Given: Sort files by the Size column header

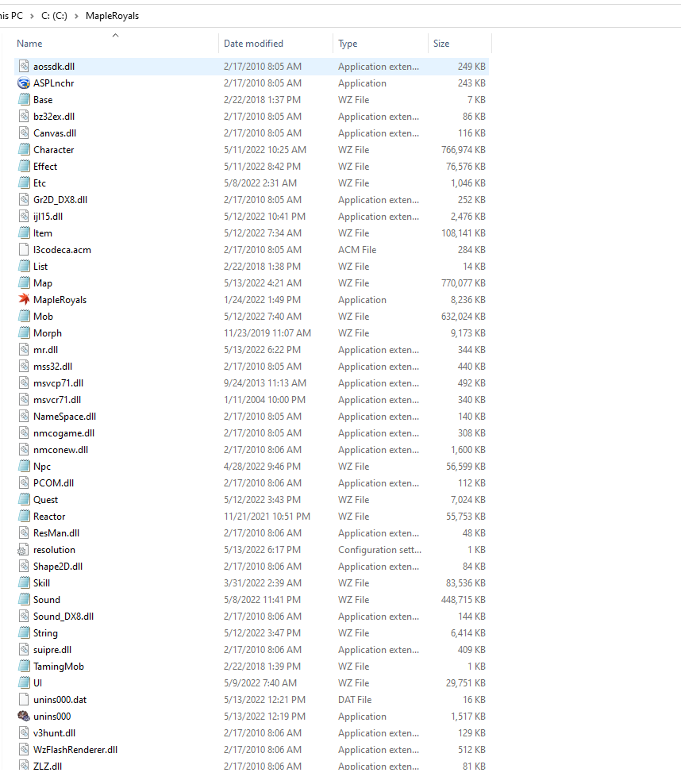Looking at the screenshot, I should (441, 44).
